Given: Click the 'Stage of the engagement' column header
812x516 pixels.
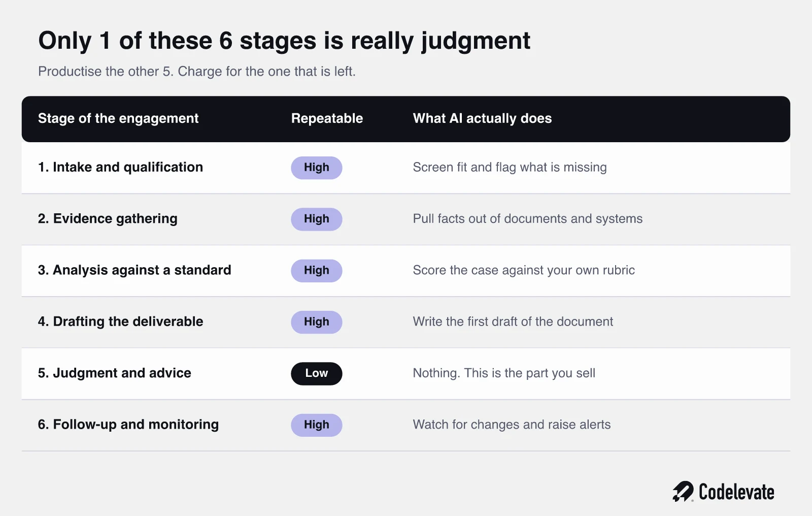Looking at the screenshot, I should pos(118,118).
